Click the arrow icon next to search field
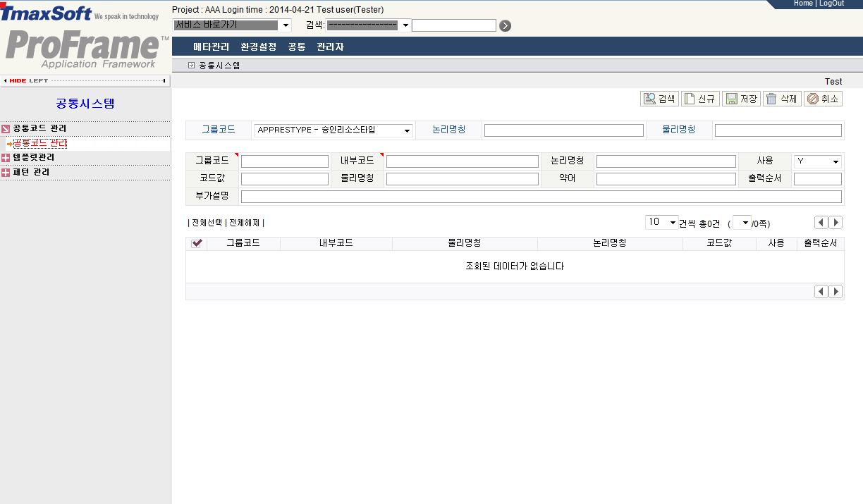Viewport: 863px width, 504px height. click(x=505, y=25)
